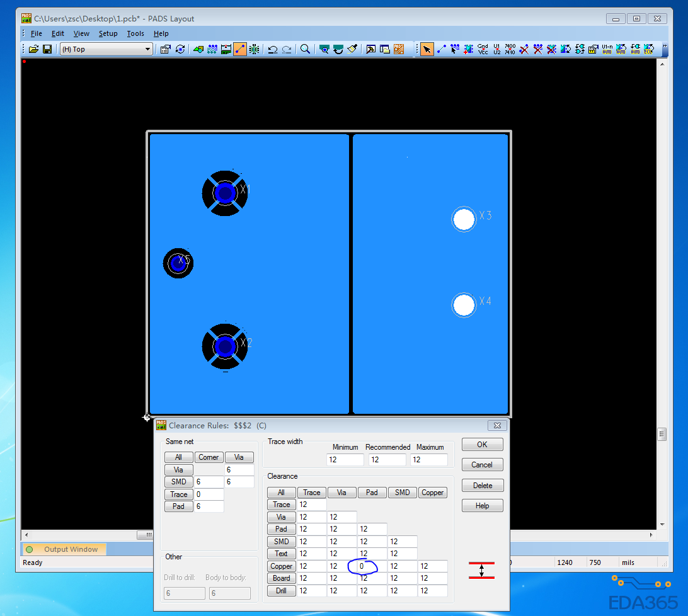Click the Text row button in Clearance
Viewport: 688px width, 616px height.
click(281, 554)
